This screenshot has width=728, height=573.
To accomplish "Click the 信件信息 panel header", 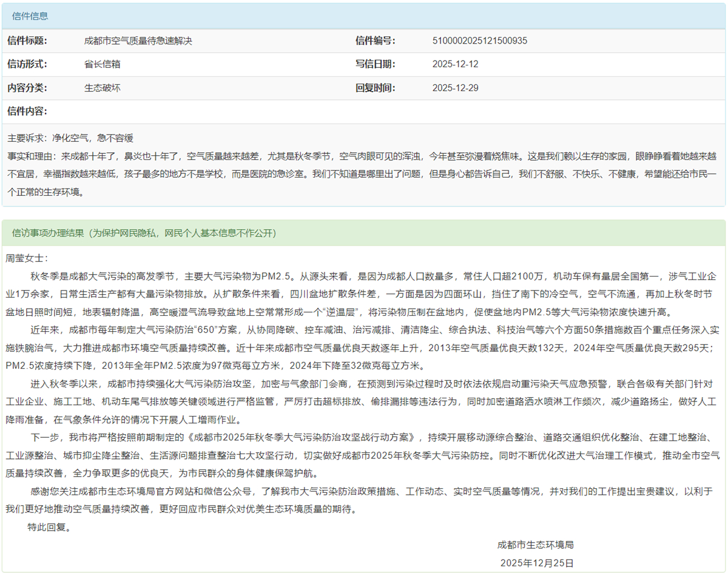I will click(x=30, y=16).
